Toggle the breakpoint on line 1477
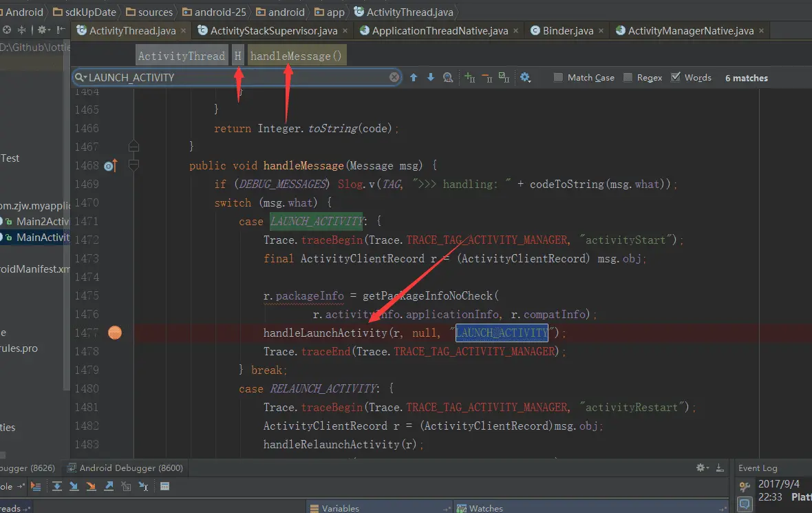 (114, 333)
